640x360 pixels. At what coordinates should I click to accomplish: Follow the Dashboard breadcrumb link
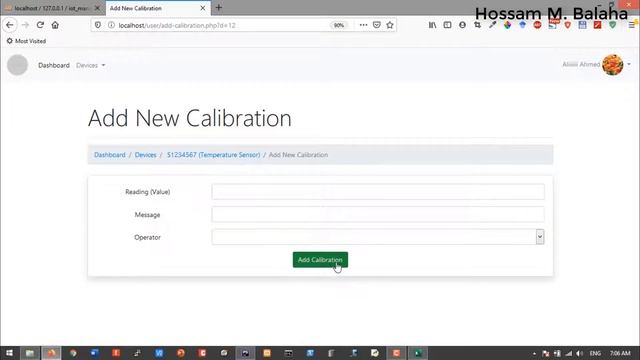(110, 155)
